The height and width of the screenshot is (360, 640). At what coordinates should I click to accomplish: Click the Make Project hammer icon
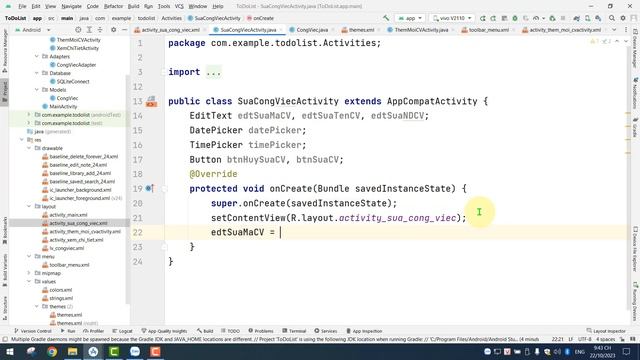point(386,18)
